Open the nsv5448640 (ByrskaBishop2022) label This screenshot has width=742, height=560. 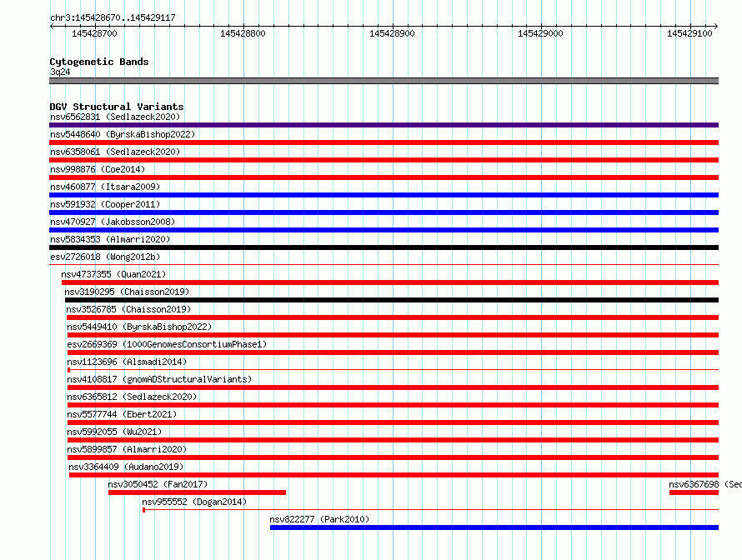point(123,134)
